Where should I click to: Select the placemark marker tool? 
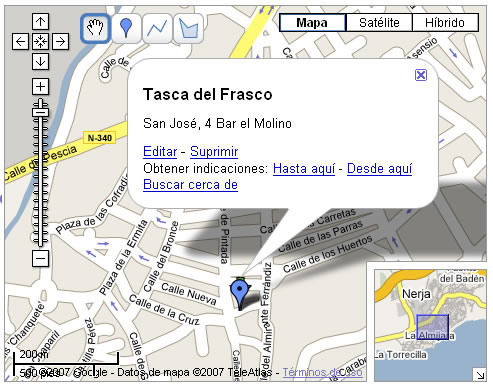coord(126,28)
